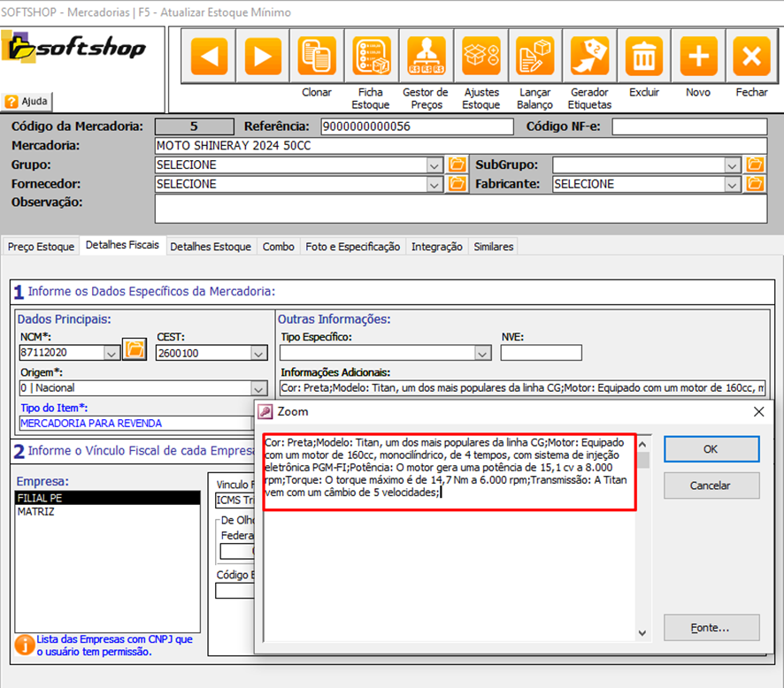
Task: Open Gerador Etiquetas label generator
Action: click(589, 57)
